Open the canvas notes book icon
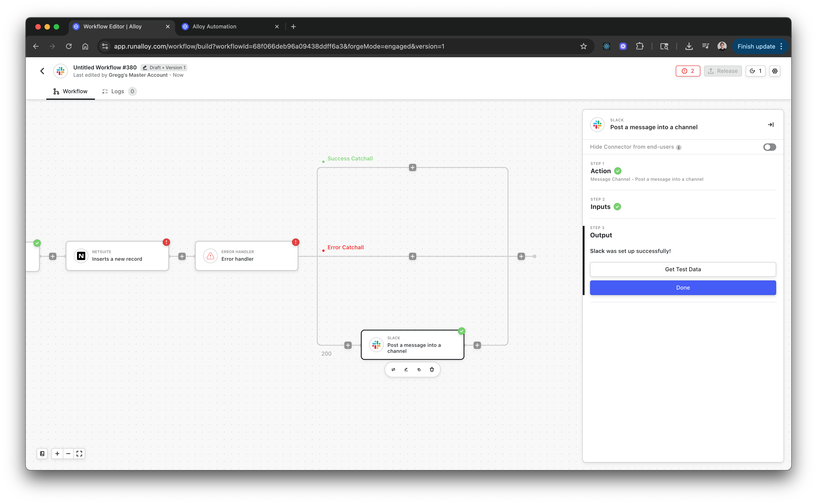The height and width of the screenshot is (504, 817). (42, 453)
